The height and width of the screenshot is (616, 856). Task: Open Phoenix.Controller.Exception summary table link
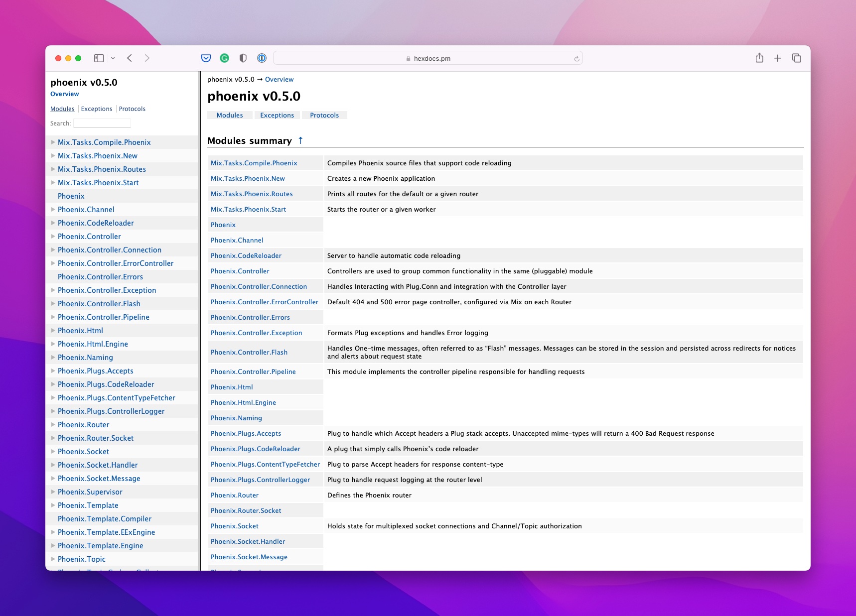257,333
